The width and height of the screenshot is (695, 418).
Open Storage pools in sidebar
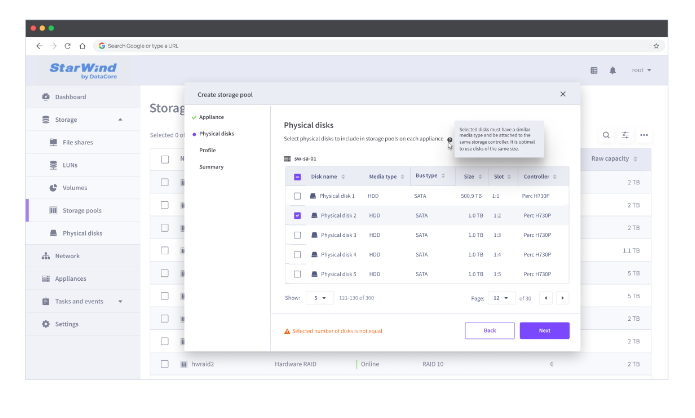(82, 211)
